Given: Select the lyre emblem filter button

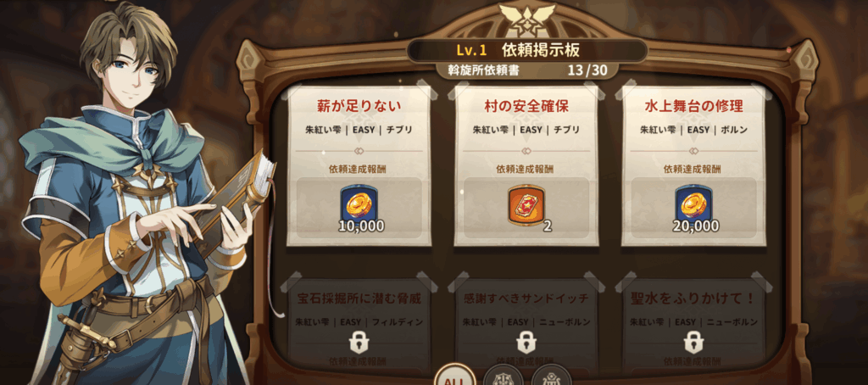Looking at the screenshot, I should pyautogui.click(x=551, y=377).
